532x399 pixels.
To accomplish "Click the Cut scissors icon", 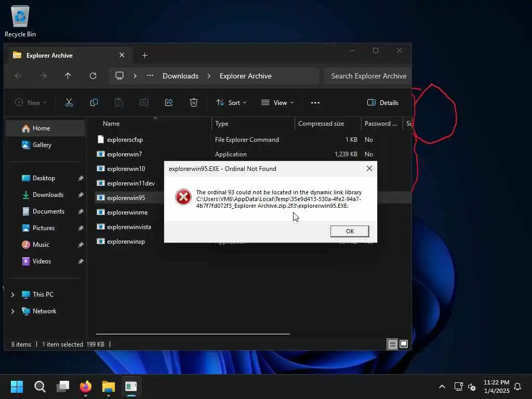I will pyautogui.click(x=69, y=102).
